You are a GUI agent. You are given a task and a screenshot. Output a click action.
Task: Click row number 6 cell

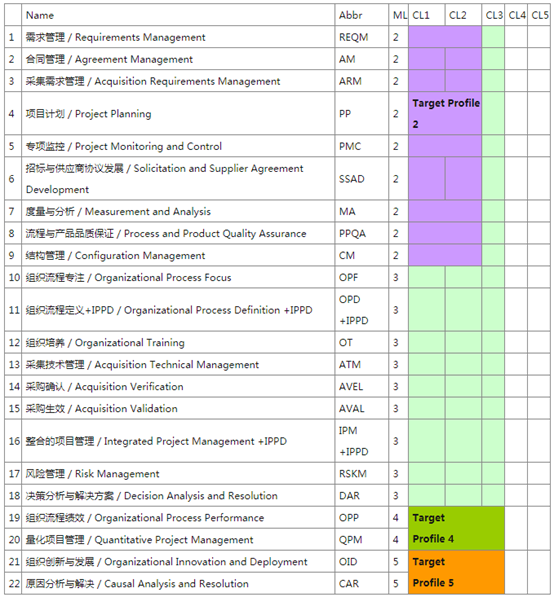pyautogui.click(x=13, y=179)
